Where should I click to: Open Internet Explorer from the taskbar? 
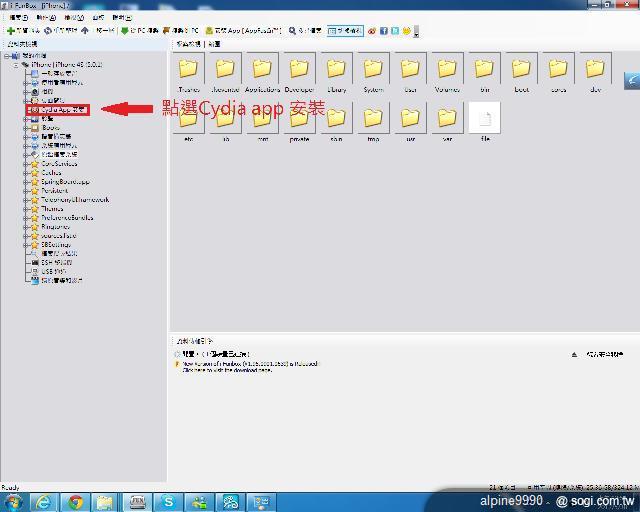pyautogui.click(x=44, y=502)
